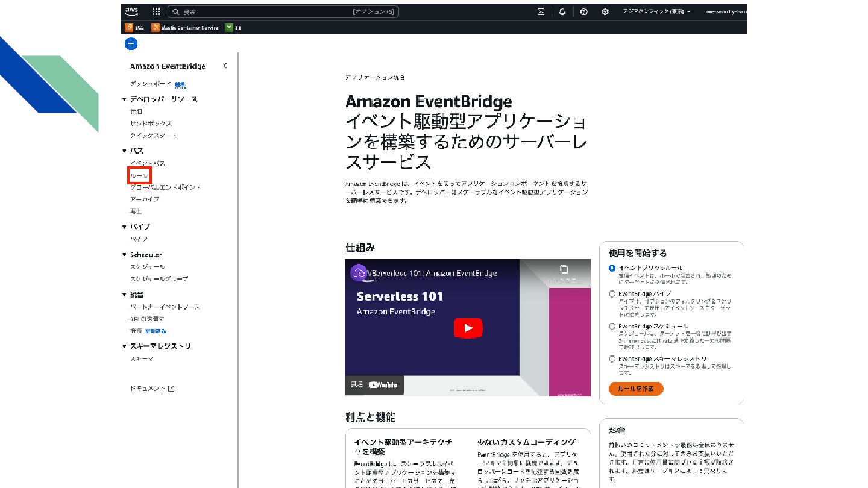
Task: Select the EventBridge スケジュール radio option
Action: tap(612, 327)
